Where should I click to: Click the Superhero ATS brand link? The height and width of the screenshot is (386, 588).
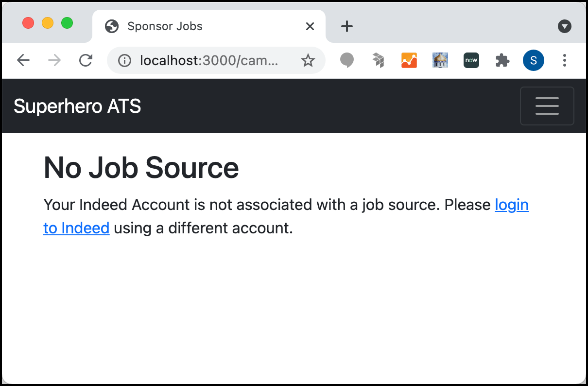77,106
